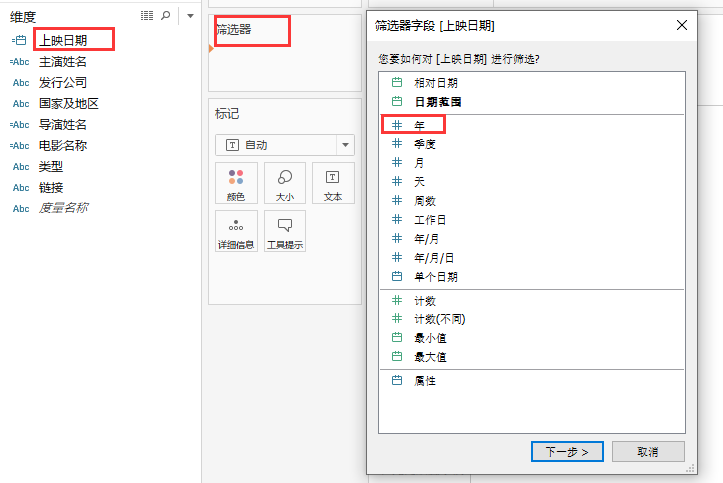This screenshot has height=483, width=723.
Task: Click the Abc type icon beside 电影名称
Action: point(20,146)
